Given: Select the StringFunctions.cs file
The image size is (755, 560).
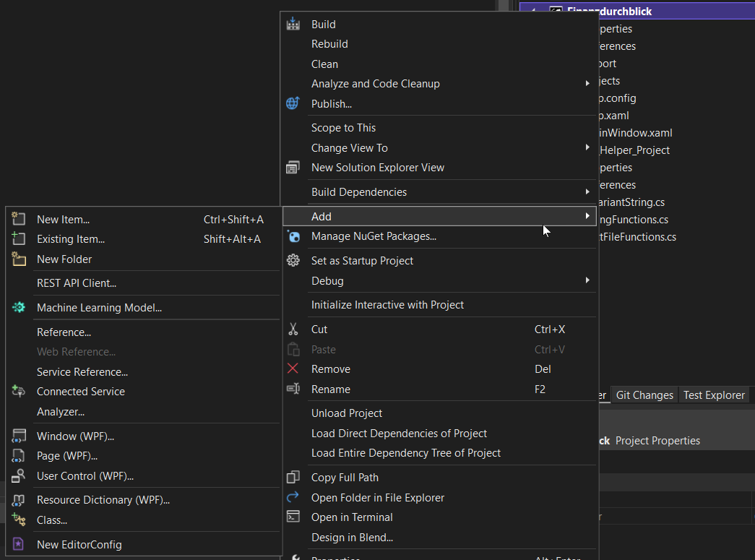Looking at the screenshot, I should click(633, 220).
